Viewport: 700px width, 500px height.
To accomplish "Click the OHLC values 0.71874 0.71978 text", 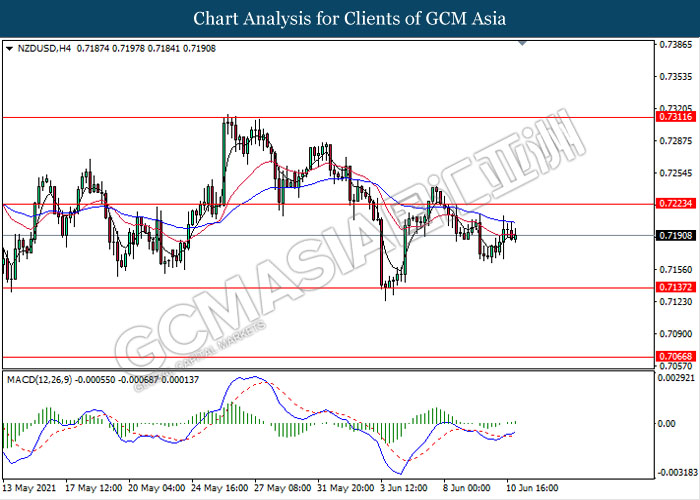I will tap(111, 49).
